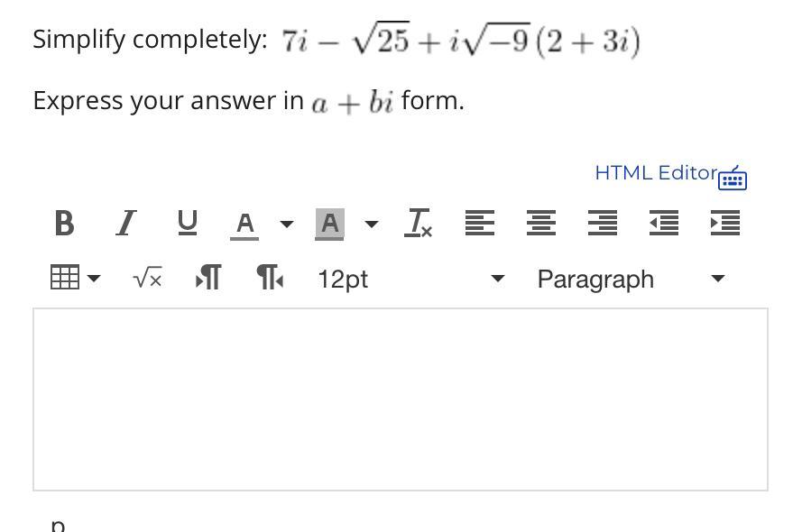802x532 pixels.
Task: Increase indent of paragraph
Action: coord(725,223)
